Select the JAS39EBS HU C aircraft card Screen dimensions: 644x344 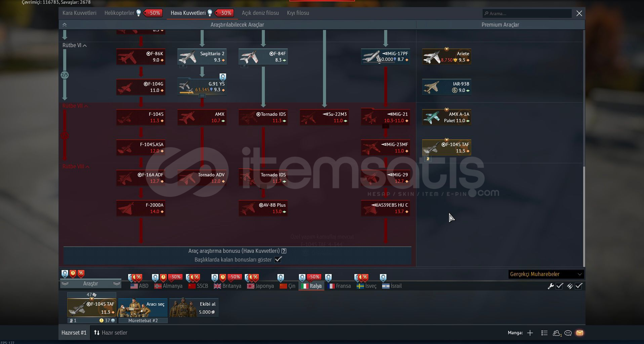click(x=386, y=208)
